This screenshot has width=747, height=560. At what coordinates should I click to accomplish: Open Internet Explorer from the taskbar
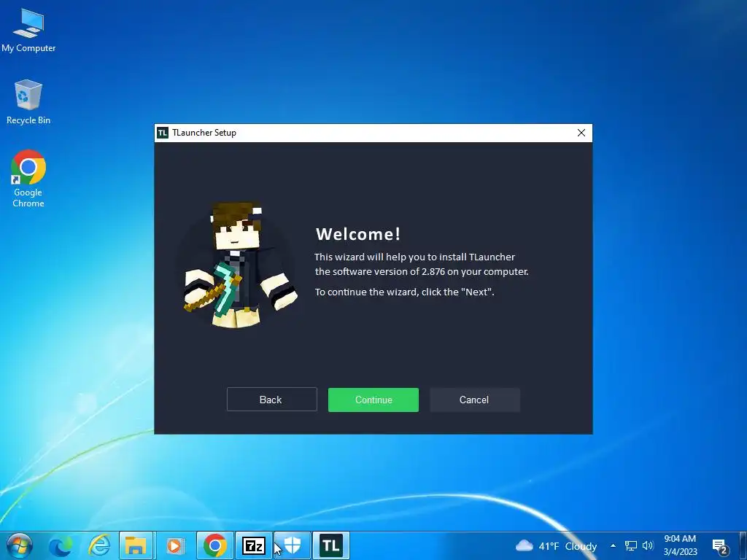pos(99,545)
